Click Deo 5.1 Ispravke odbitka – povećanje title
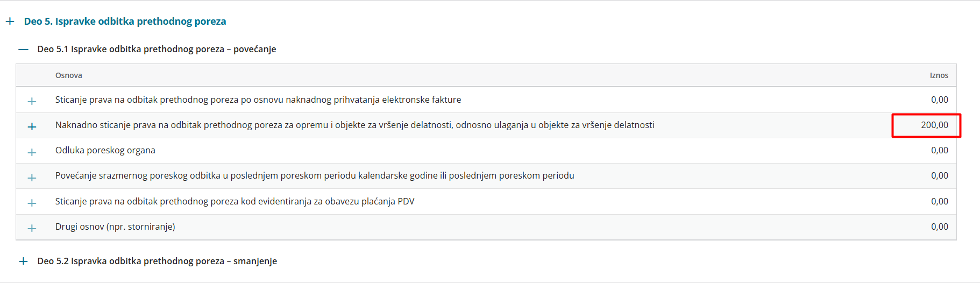 [x=157, y=49]
